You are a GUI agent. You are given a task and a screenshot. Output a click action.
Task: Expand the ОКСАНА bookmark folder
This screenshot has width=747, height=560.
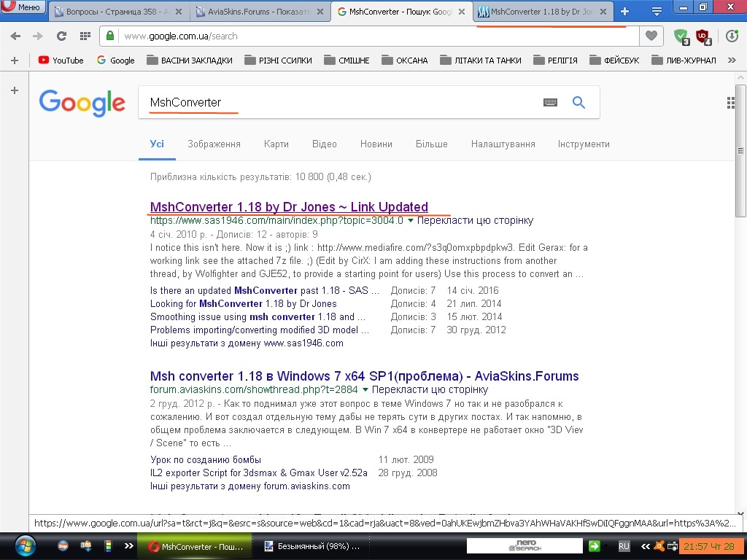click(x=405, y=61)
